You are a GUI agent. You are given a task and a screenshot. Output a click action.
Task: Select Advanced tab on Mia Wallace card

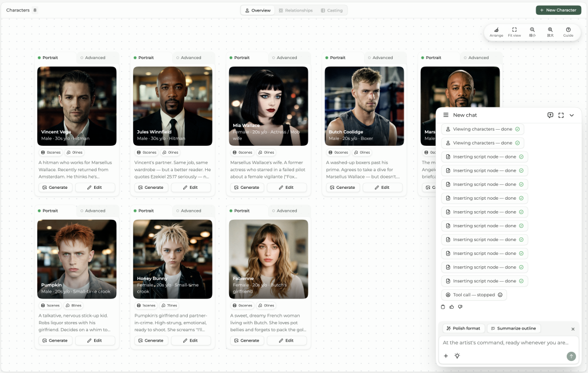click(289, 58)
